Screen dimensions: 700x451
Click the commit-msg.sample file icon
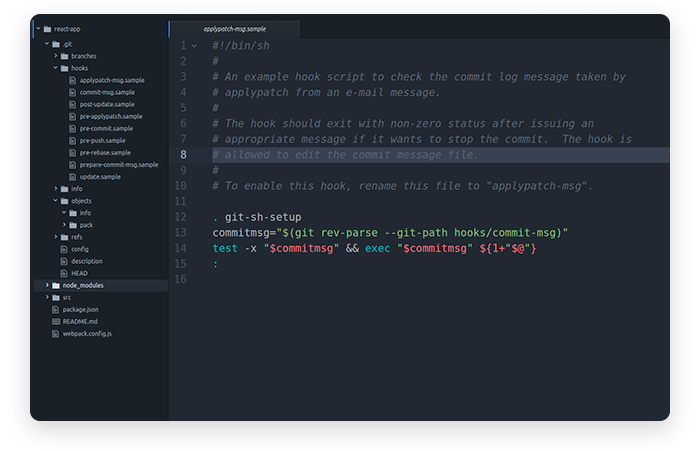pyautogui.click(x=72, y=92)
